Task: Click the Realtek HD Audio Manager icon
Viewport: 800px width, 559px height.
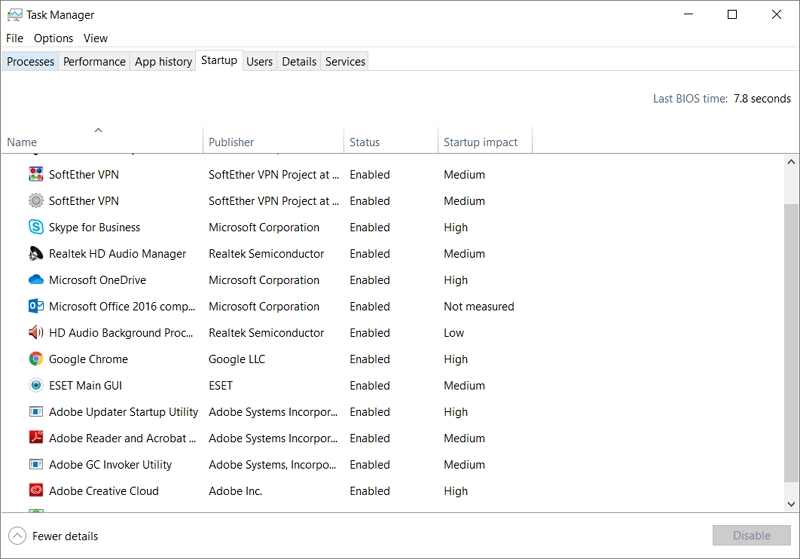Action: pyautogui.click(x=36, y=253)
